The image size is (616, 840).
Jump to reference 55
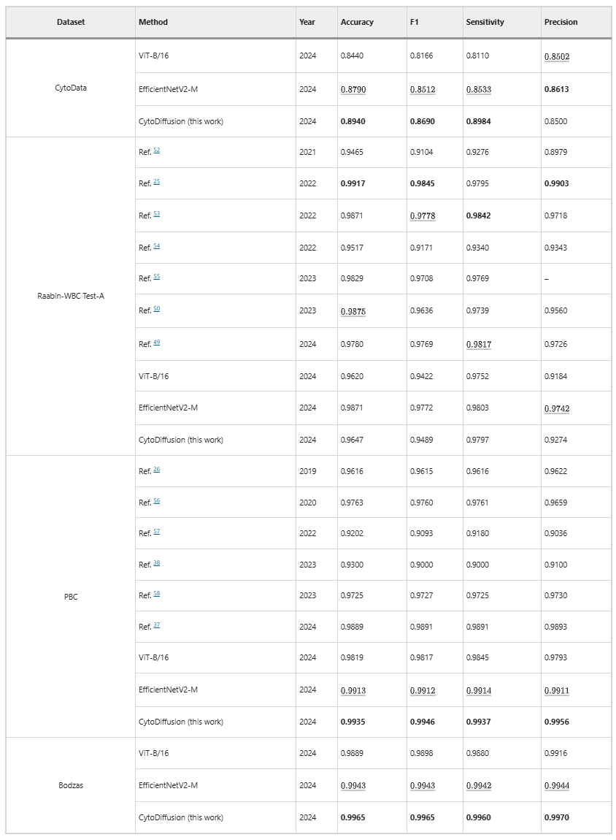156,278
